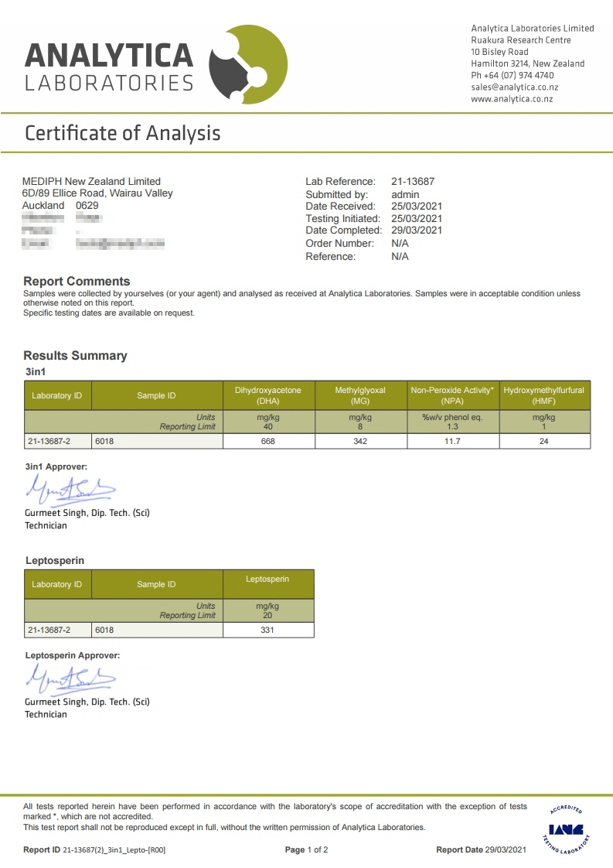Click the IANZ accredited testing laboratory seal

(566, 829)
